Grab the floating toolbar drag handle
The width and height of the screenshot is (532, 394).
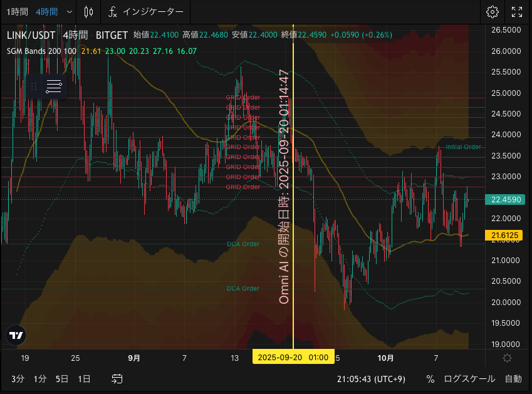(34, 86)
